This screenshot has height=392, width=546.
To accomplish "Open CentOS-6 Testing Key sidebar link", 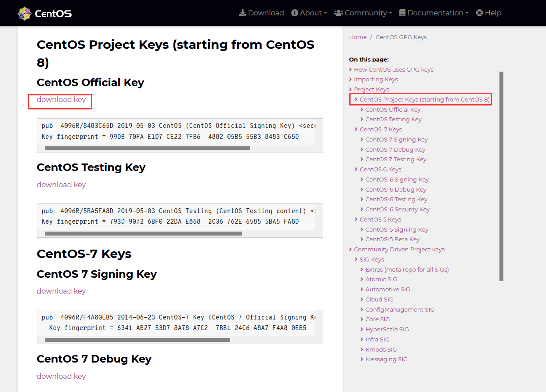I will (396, 199).
